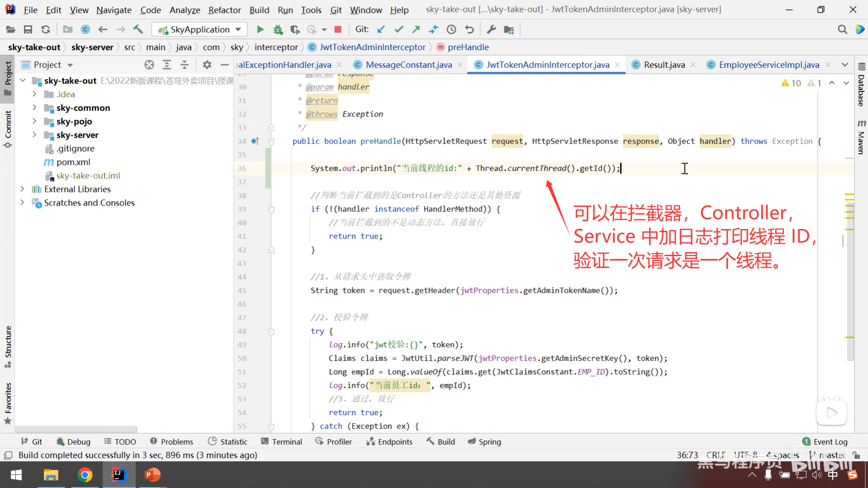868x488 pixels.
Task: Toggle fold marker at line 39
Action: 271,209
